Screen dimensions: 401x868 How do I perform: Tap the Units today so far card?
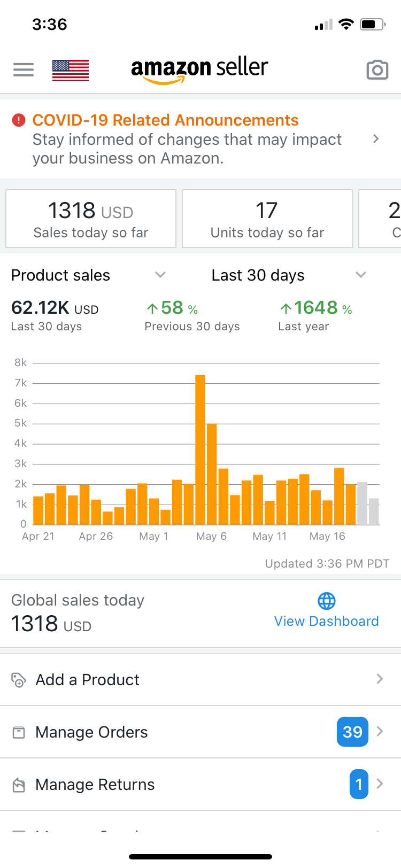point(267,219)
